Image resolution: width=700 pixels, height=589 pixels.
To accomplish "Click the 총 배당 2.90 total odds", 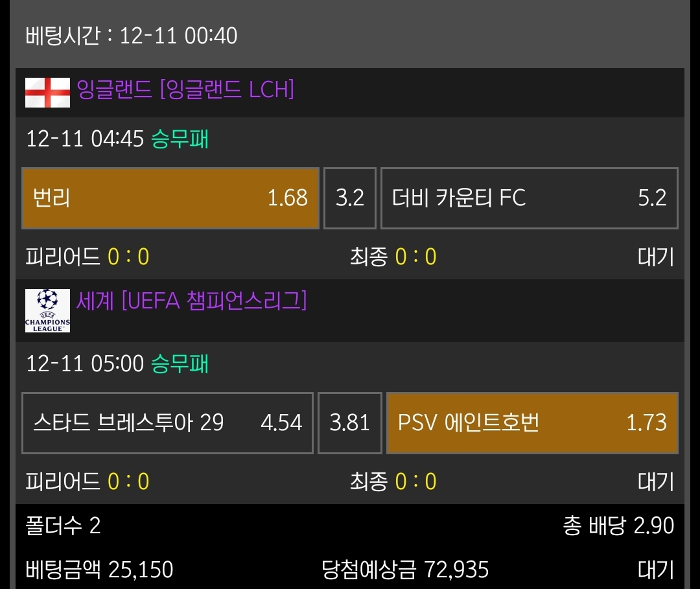I will coord(618,525).
